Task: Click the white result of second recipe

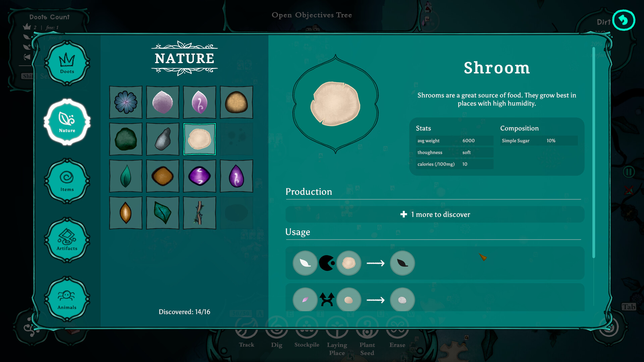Action: click(402, 300)
